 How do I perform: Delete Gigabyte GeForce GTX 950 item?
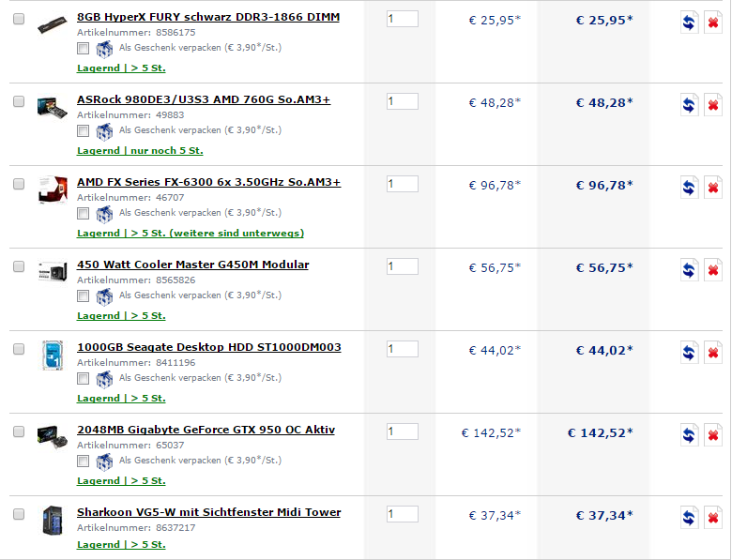point(713,435)
